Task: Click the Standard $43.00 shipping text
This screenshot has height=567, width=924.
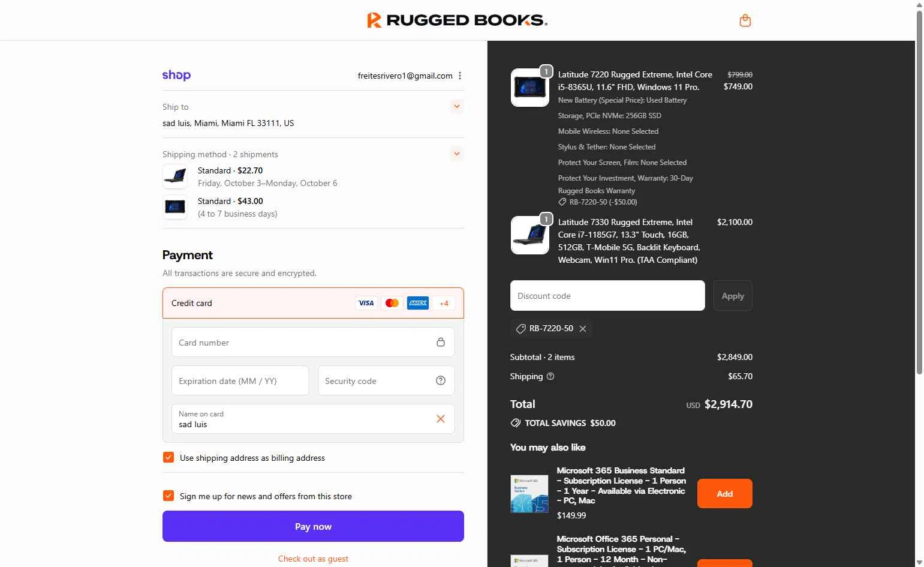Action: [x=230, y=201]
